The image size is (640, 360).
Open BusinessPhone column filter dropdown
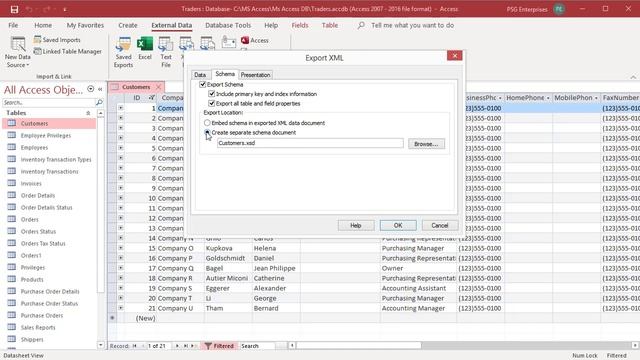[500, 98]
